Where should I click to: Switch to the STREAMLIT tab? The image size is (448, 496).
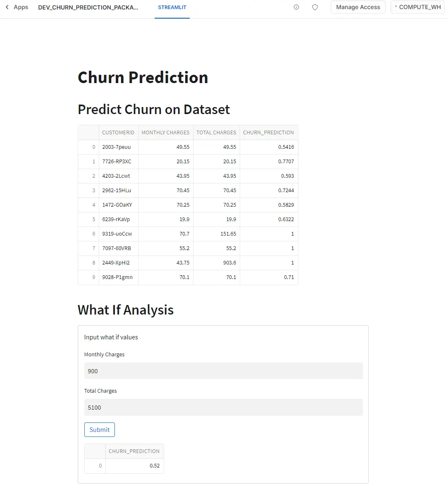[x=172, y=7]
